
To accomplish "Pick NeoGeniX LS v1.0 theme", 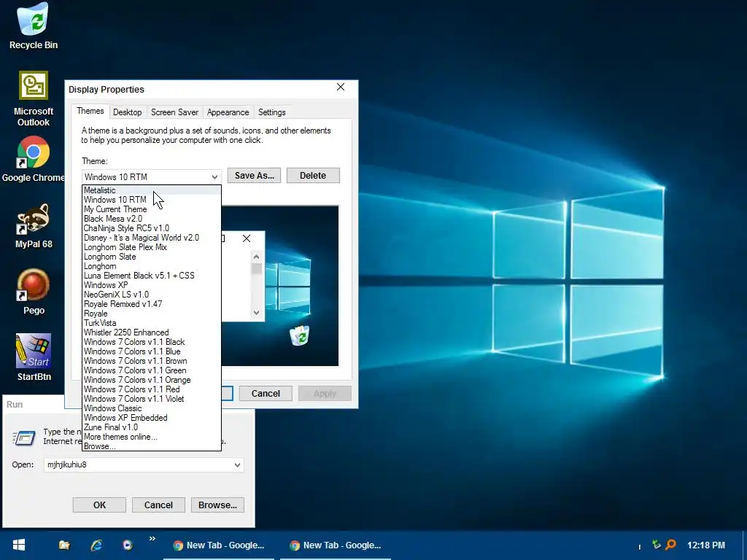I will click(x=152, y=295).
